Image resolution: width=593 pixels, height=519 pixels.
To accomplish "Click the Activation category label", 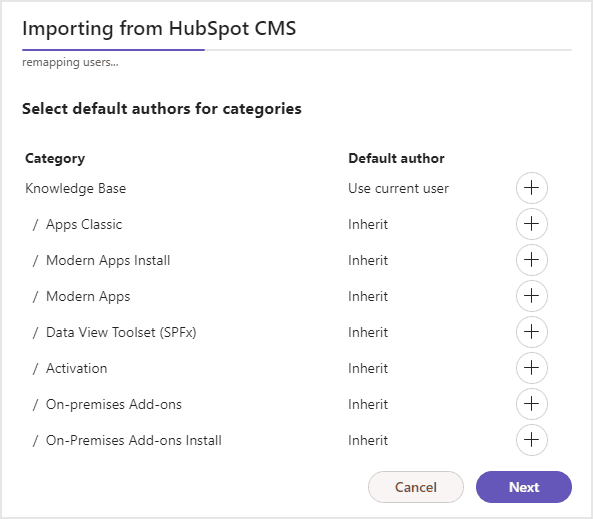I will tap(77, 368).
